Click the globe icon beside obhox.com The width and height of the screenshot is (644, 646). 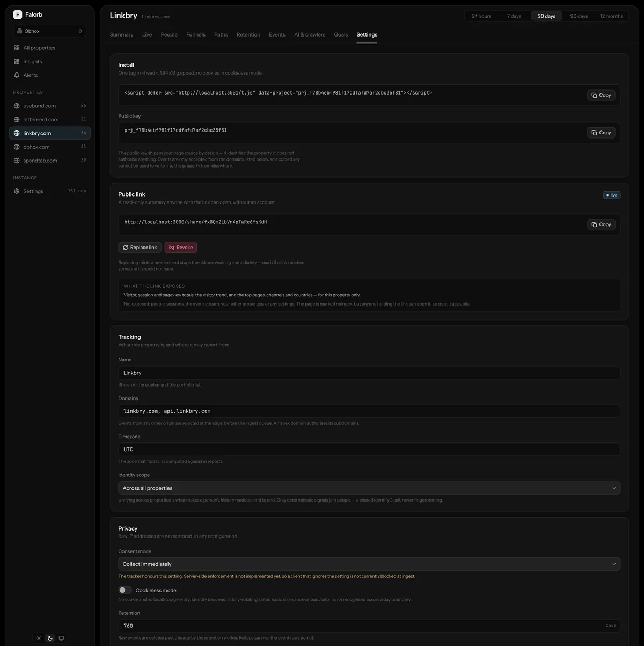17,147
